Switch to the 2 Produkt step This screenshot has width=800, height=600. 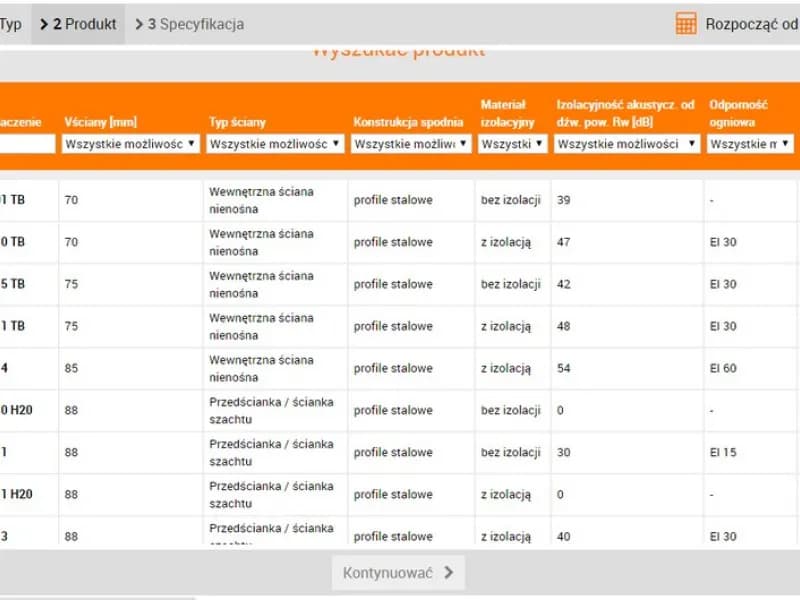[x=77, y=23]
